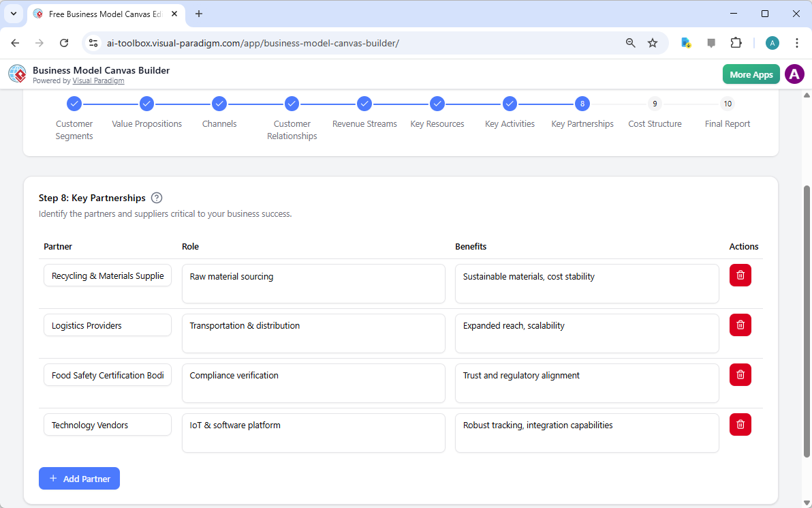Navigate to the Cost Structure step
The width and height of the screenshot is (812, 508).
coord(655,104)
